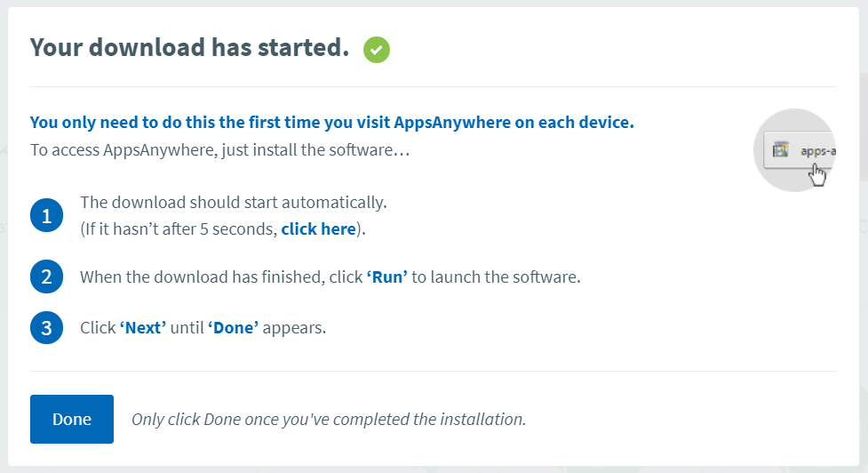Image resolution: width=868 pixels, height=473 pixels.
Task: Click the 'To access AppsAnywhere' instruction line
Action: coord(219,149)
